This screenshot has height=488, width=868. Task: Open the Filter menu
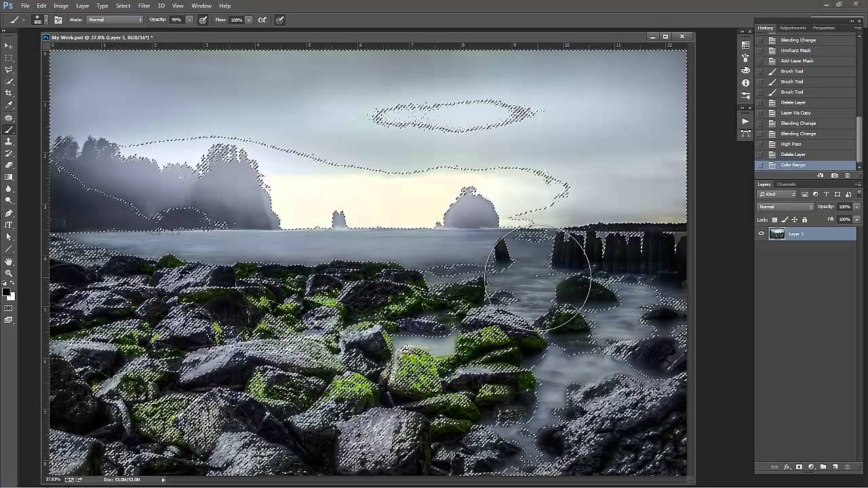click(144, 5)
